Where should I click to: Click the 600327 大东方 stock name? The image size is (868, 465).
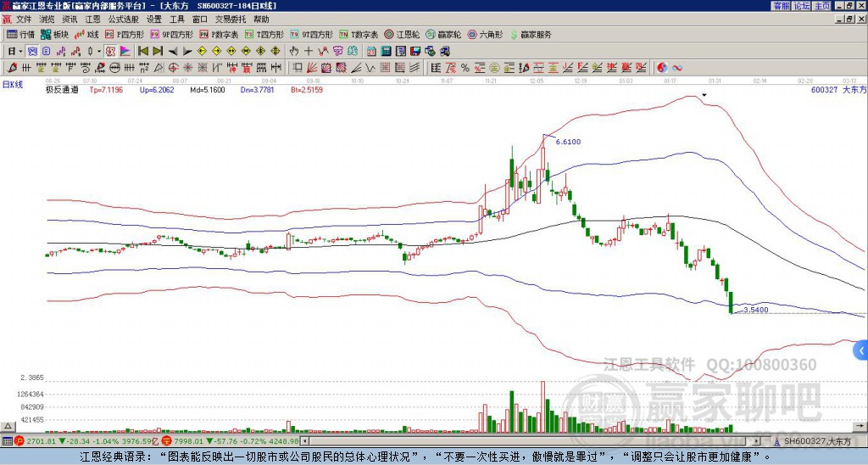(838, 89)
